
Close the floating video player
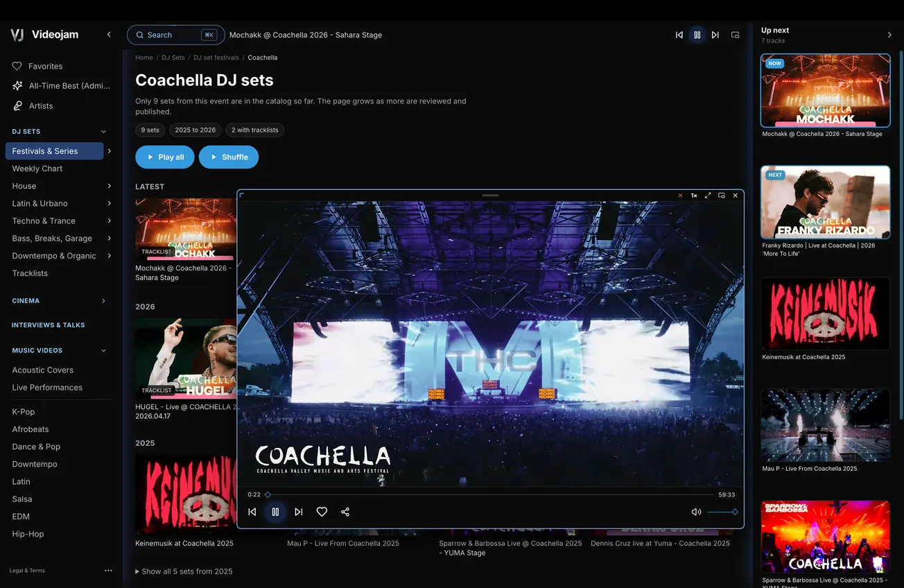click(736, 196)
